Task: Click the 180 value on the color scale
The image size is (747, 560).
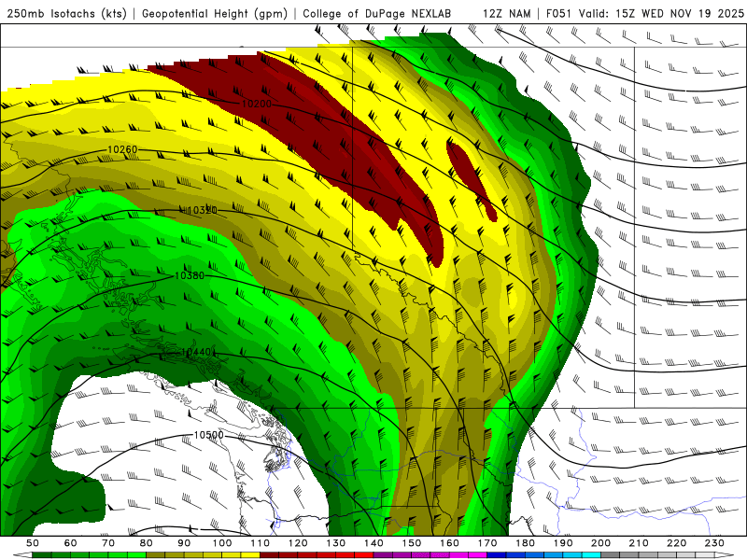Action: coord(526,543)
